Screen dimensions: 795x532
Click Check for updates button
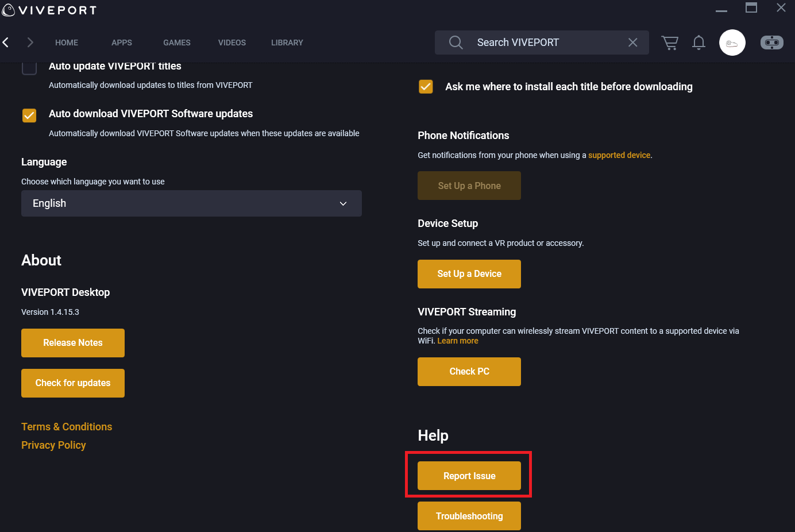73,383
